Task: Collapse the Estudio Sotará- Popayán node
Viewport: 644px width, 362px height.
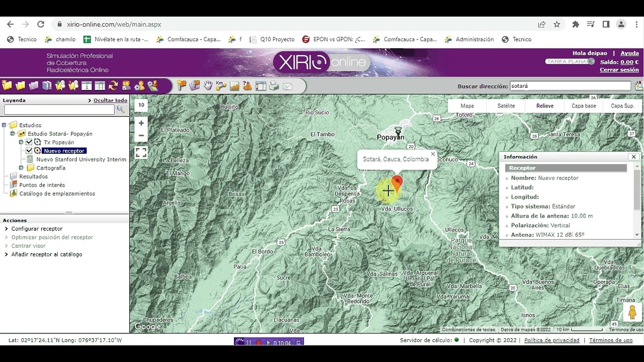Action: [13, 134]
